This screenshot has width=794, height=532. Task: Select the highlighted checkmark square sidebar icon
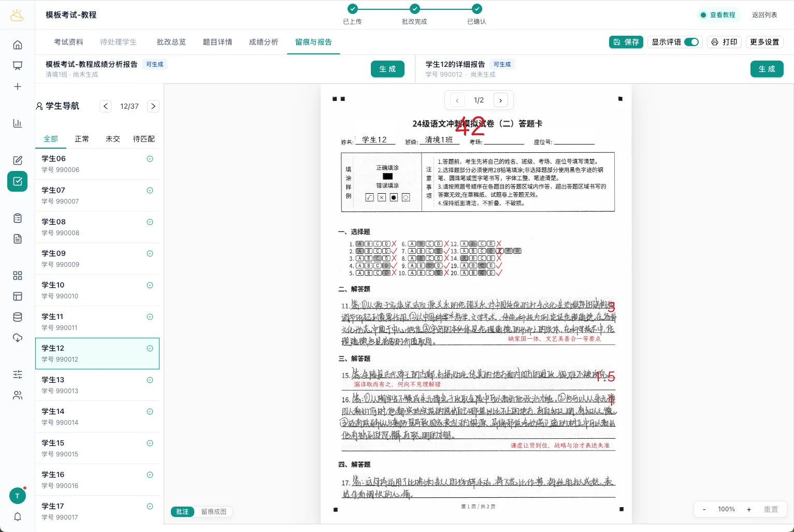[x=18, y=181]
